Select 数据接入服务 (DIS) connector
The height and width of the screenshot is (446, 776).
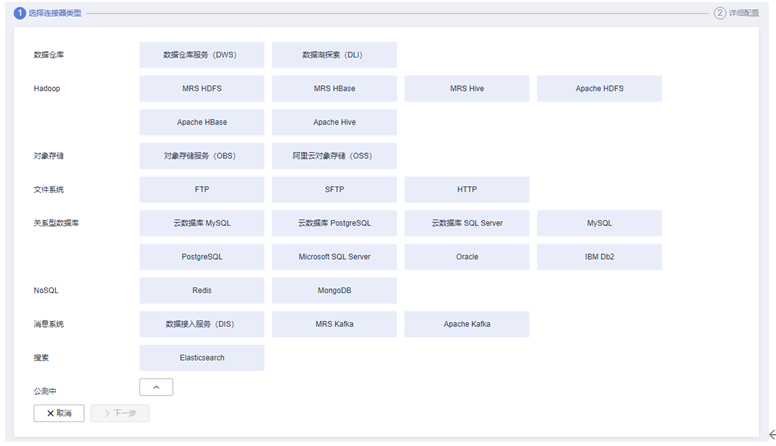tap(201, 324)
